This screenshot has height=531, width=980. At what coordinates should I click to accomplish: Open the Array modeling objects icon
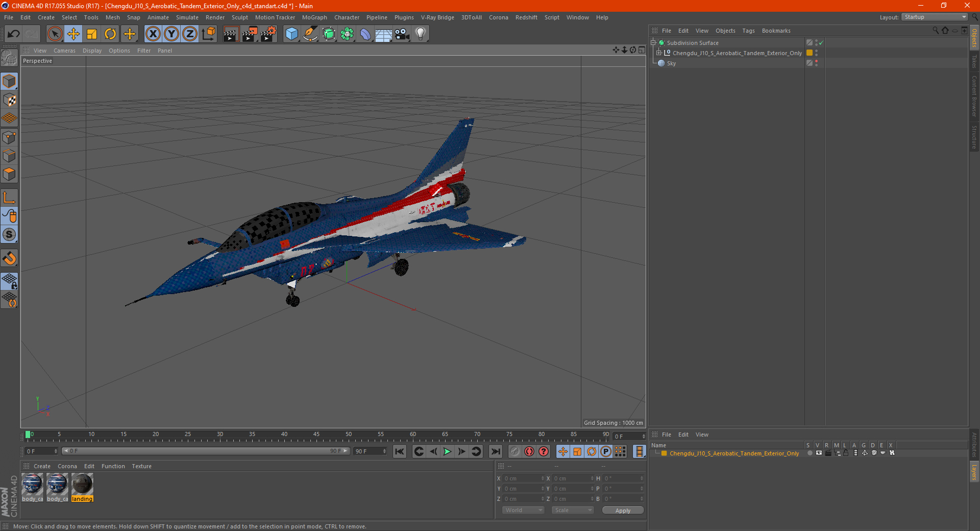[x=347, y=34]
